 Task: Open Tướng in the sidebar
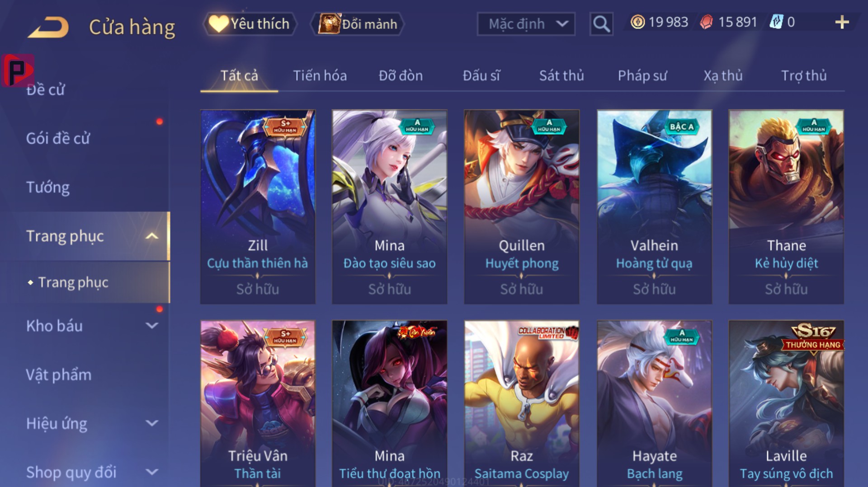click(47, 187)
